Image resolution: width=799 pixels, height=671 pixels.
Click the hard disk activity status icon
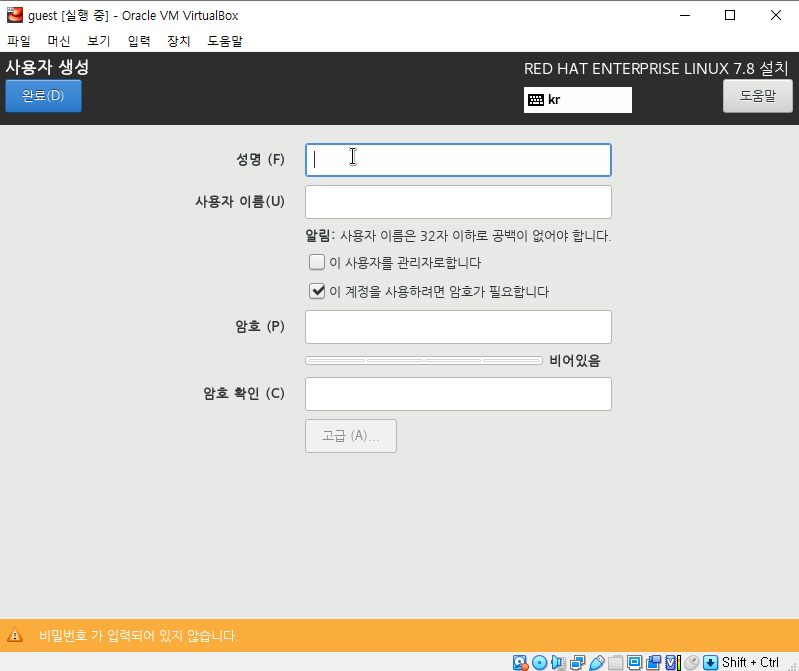point(520,662)
